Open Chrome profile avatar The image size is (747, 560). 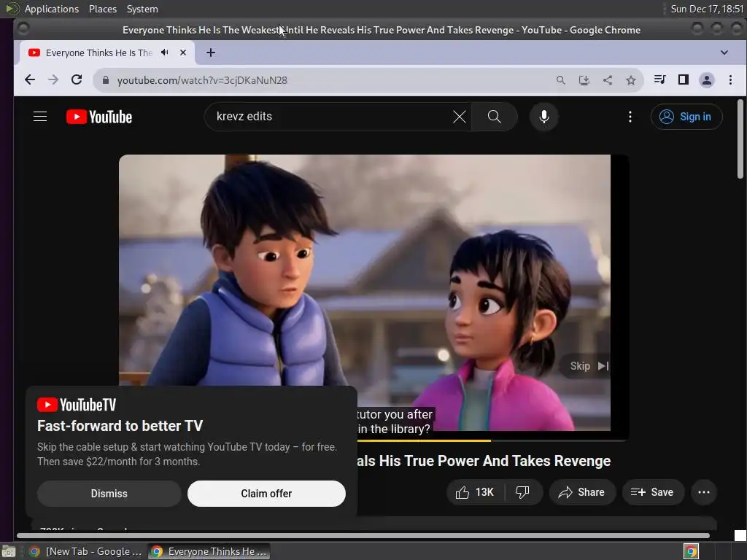706,80
